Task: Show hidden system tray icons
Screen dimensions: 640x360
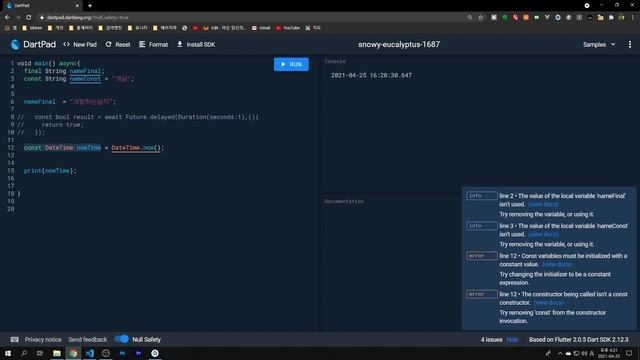Action: (560, 353)
